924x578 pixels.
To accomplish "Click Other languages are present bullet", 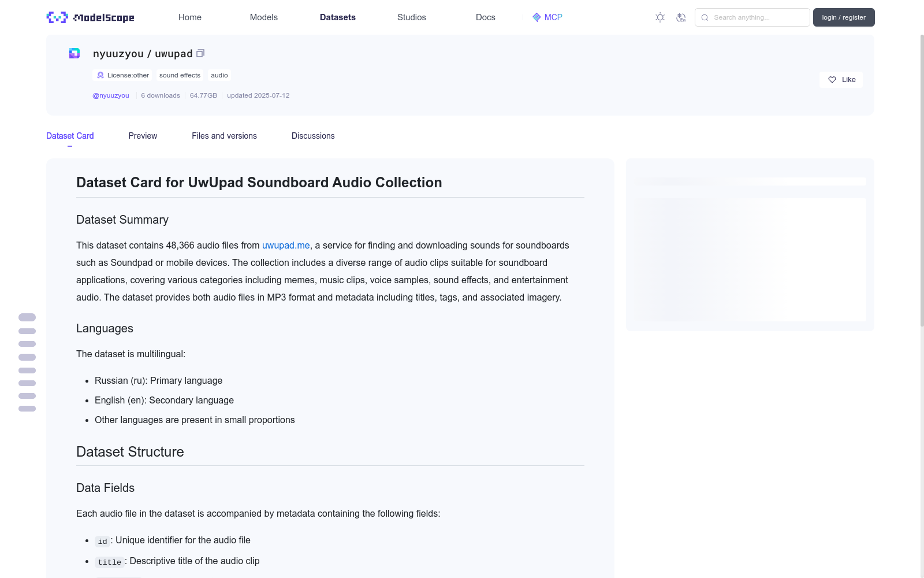I will 195,420.
